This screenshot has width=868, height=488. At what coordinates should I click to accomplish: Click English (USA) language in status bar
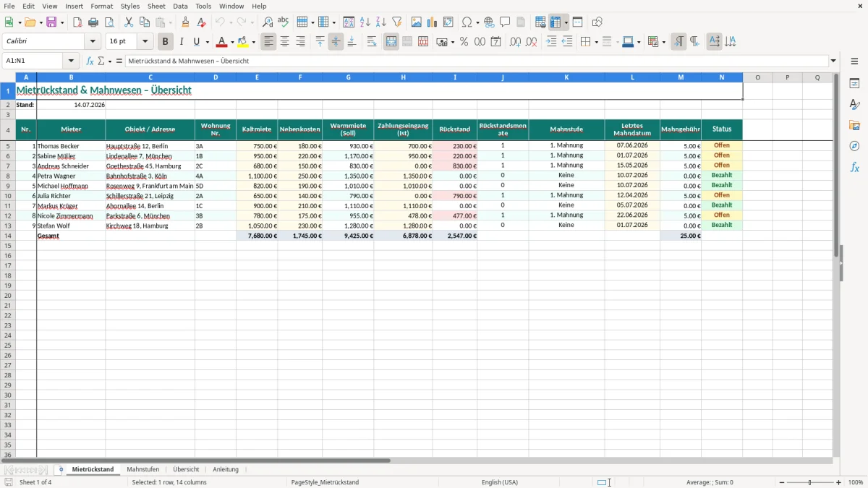pyautogui.click(x=500, y=482)
